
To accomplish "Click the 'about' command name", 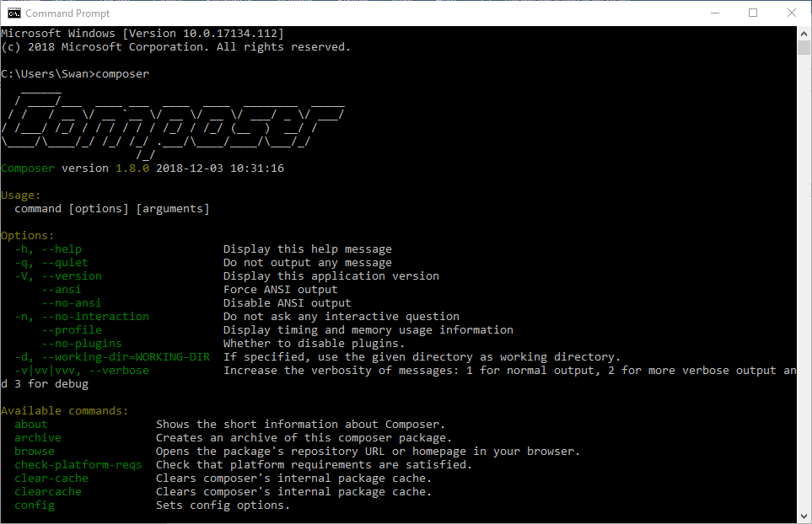I will (x=31, y=425).
